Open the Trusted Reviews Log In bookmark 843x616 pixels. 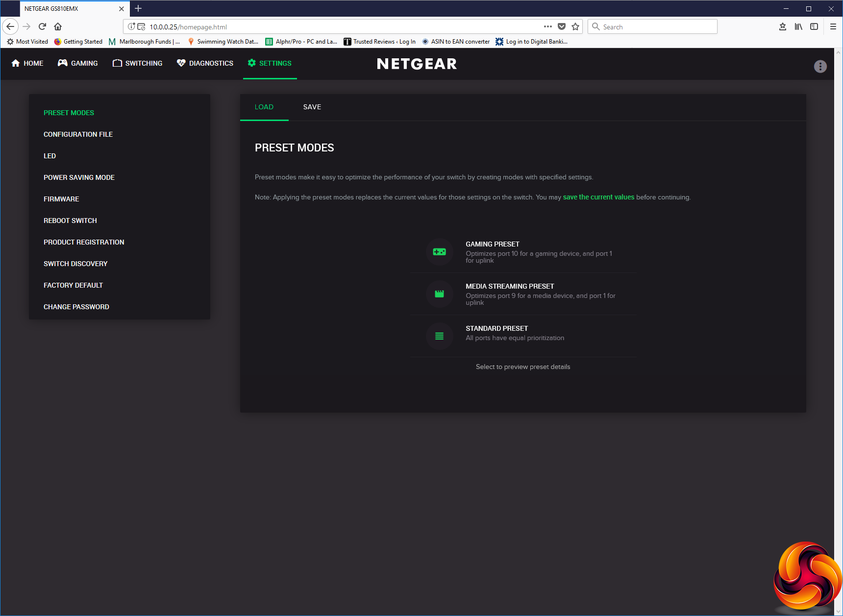click(379, 42)
